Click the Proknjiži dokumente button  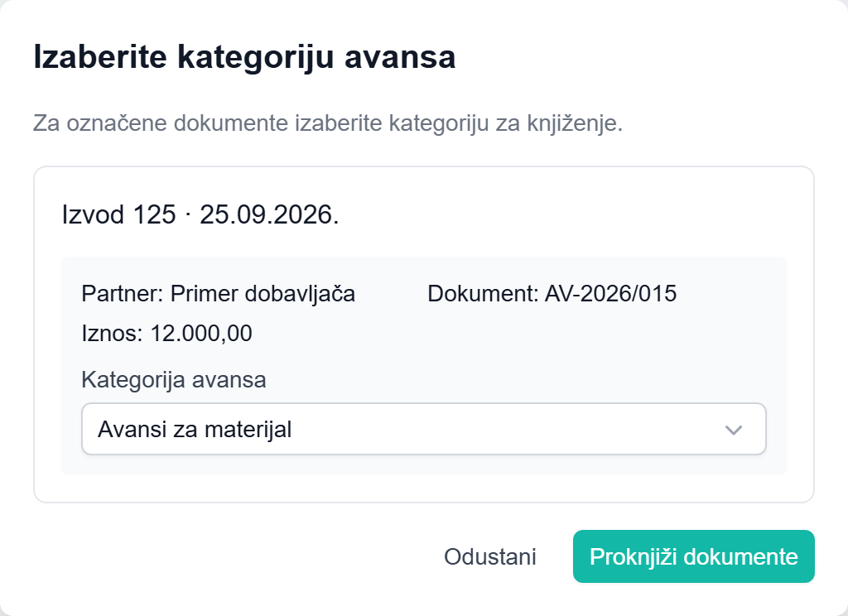(694, 556)
